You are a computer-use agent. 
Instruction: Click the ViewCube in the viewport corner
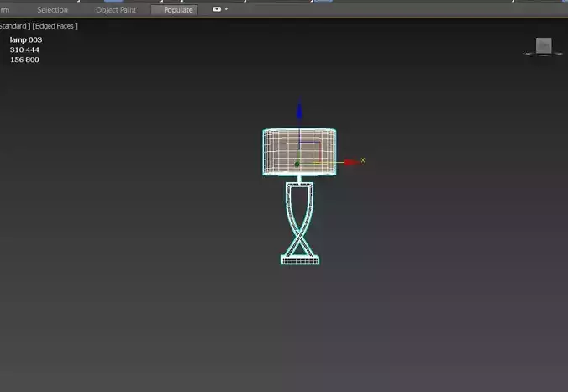[x=544, y=46]
